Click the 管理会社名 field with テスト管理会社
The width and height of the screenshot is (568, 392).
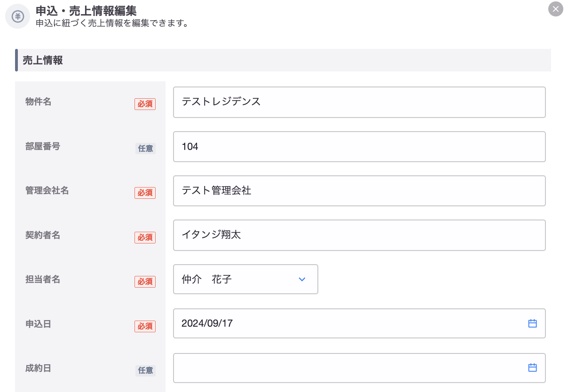(x=359, y=191)
